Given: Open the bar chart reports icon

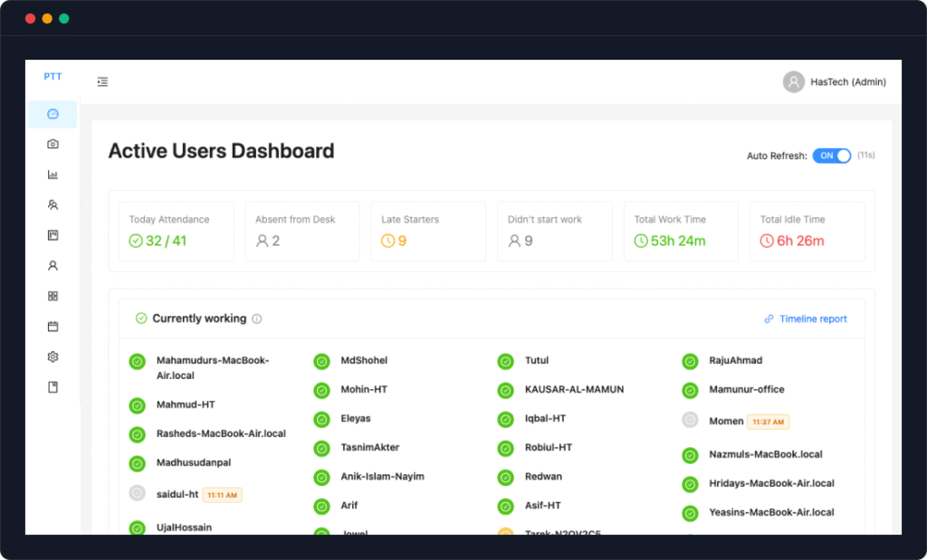Looking at the screenshot, I should [53, 175].
